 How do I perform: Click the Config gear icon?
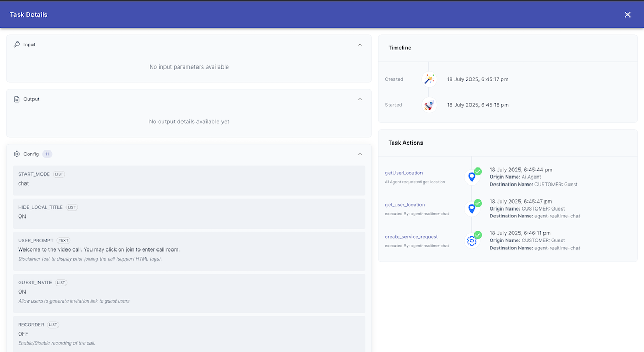tap(16, 154)
